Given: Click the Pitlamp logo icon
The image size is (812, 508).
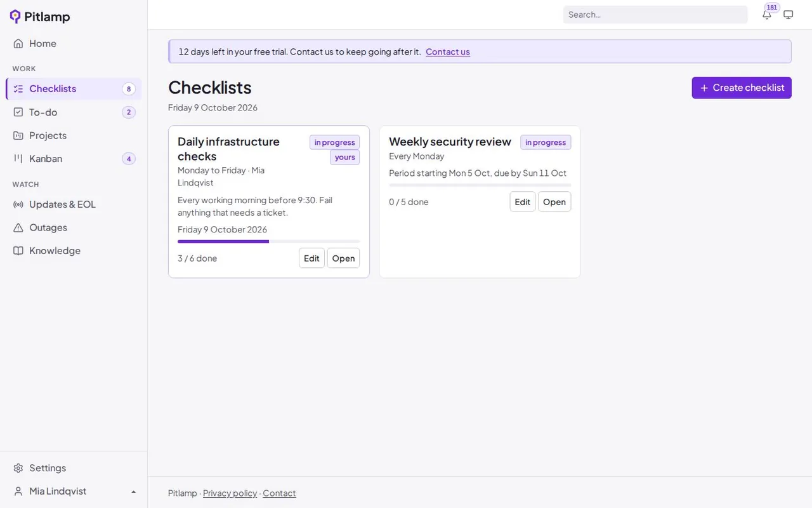Looking at the screenshot, I should point(15,17).
